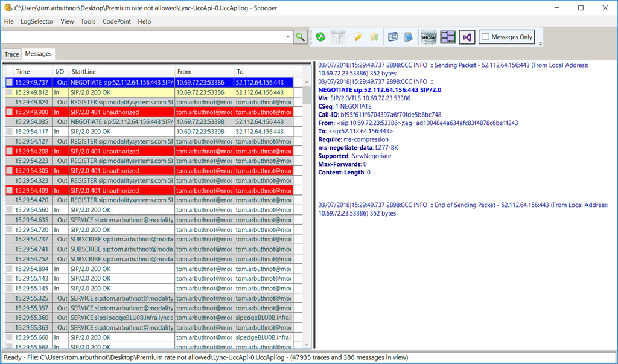Click the message list vertical scrollbar

tap(307, 211)
